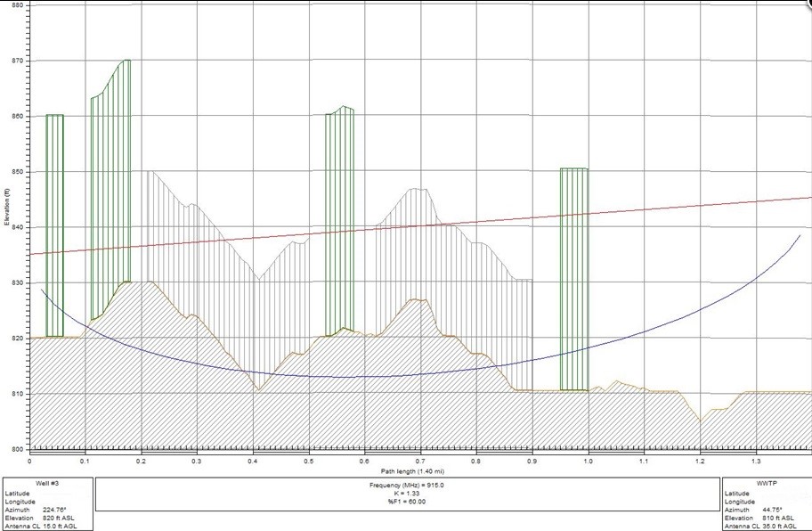Select the 820 elevation axis label
Viewport: 812px width, 531px height.
coord(17,339)
